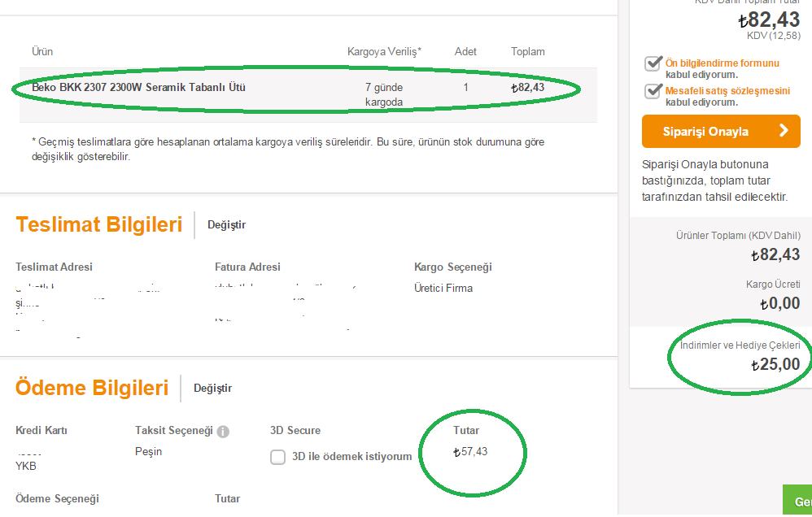Click the Üretici Firma cargo option

pos(443,289)
